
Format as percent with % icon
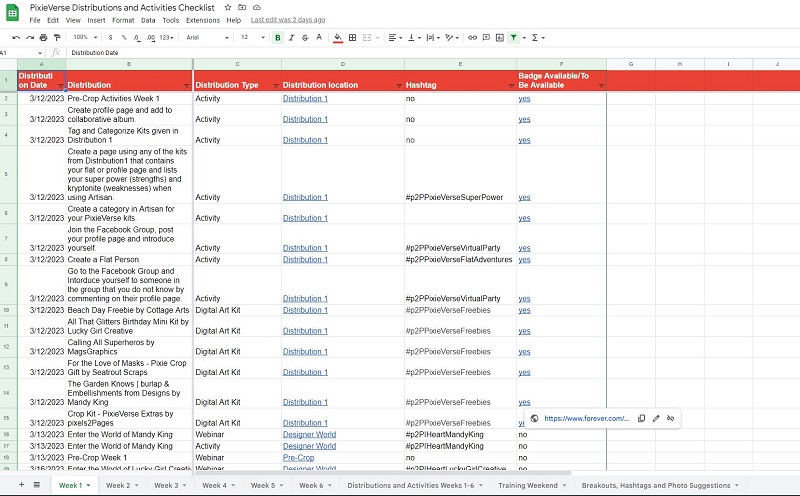pos(124,38)
